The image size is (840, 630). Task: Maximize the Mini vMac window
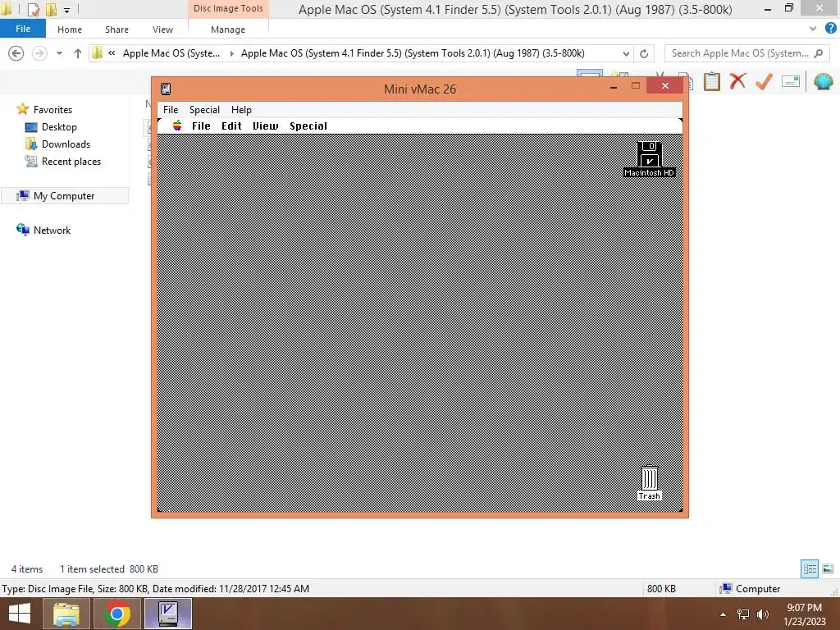click(x=636, y=85)
